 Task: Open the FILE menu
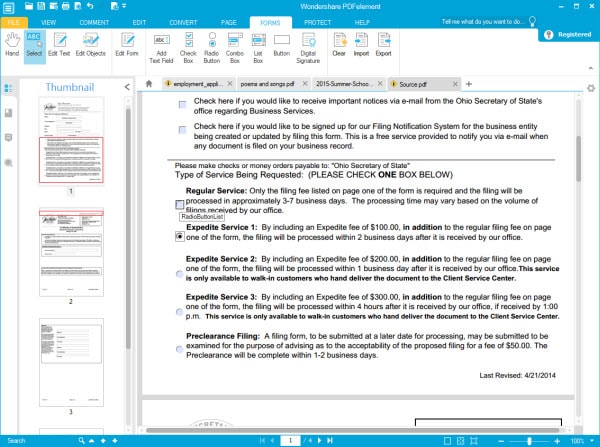pos(13,23)
